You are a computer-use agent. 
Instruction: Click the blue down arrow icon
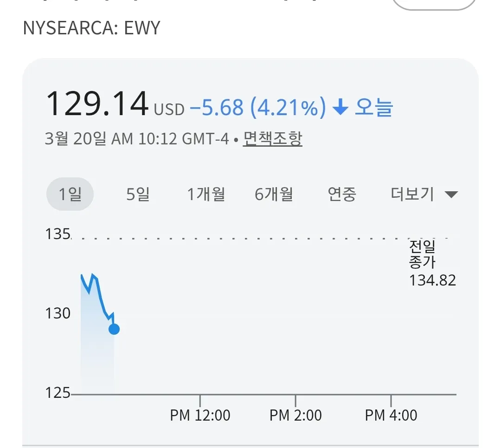pos(340,108)
